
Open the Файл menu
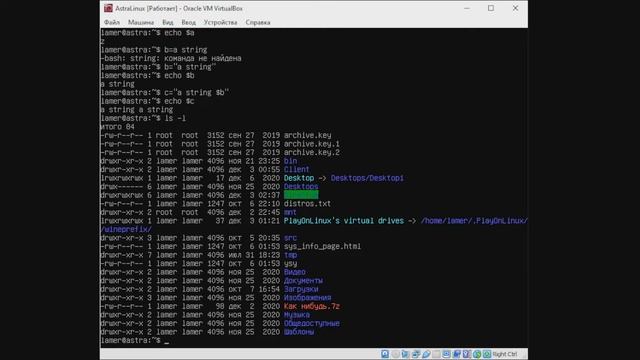[112, 22]
